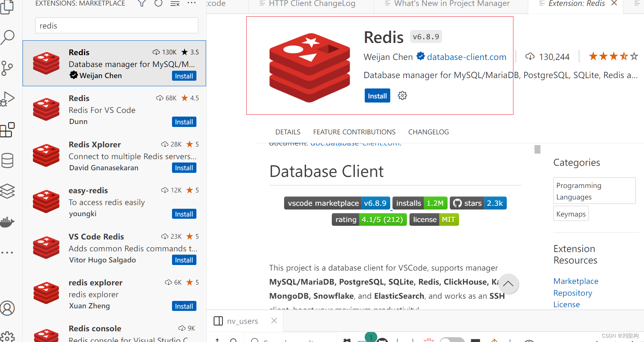The image size is (644, 342).
Task: Click the license MIT badge
Action: tap(434, 219)
